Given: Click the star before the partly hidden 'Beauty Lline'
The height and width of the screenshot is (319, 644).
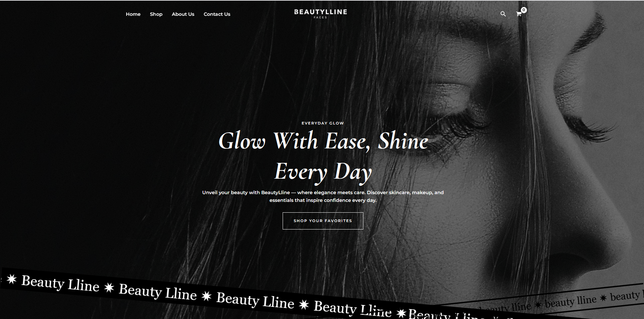Looking at the screenshot, I should 401,313.
